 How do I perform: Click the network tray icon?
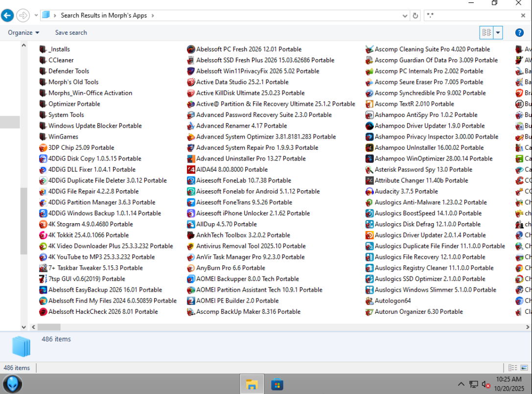coord(473,385)
